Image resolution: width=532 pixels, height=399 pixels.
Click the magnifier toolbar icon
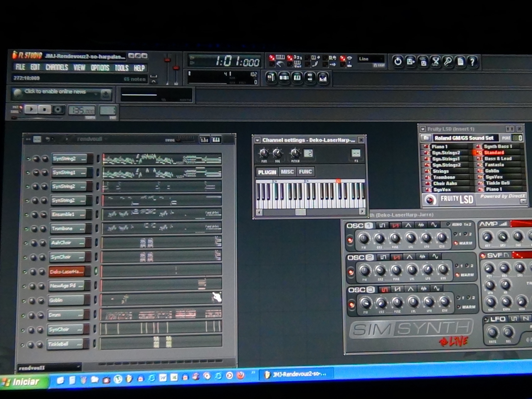pos(448,62)
